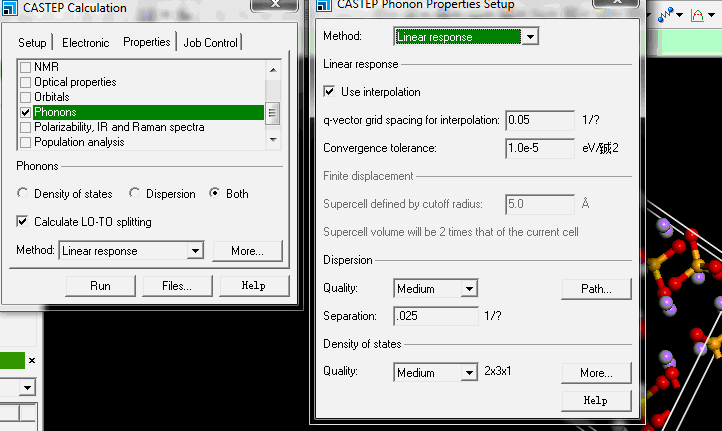Click q-vector grid spacing field
The image size is (722, 431).
(x=540, y=120)
